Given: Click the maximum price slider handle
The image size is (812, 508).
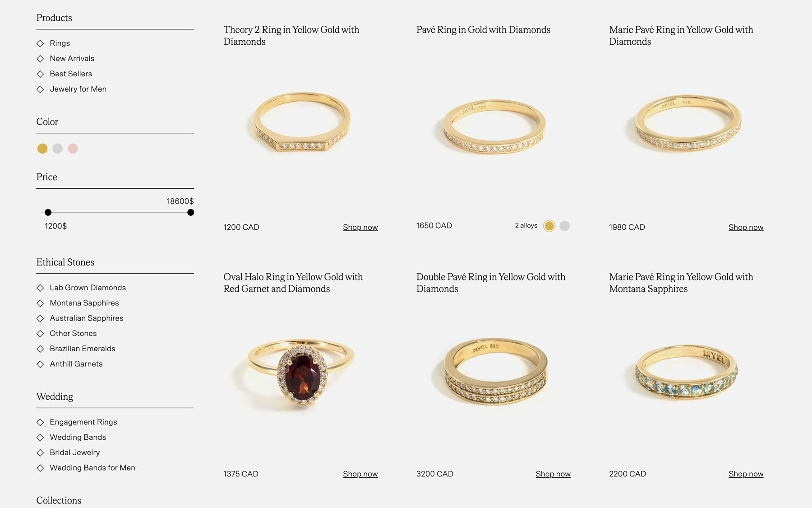Looking at the screenshot, I should coord(191,212).
